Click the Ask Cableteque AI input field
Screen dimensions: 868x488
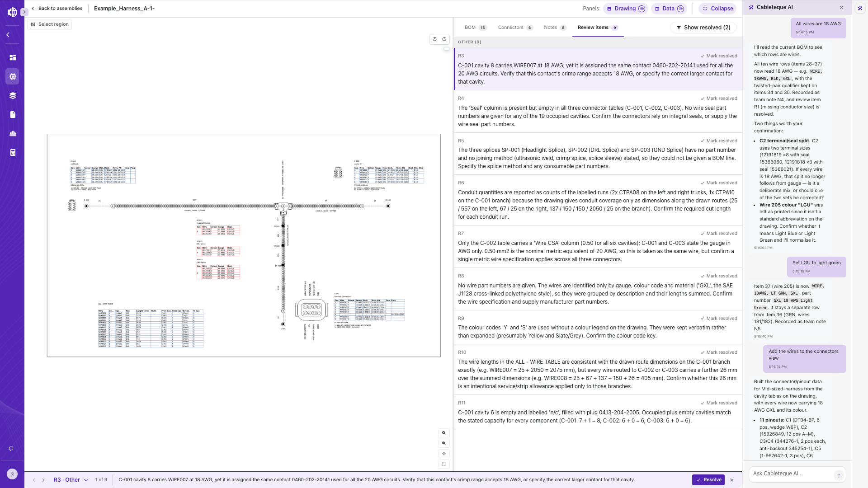tap(791, 474)
